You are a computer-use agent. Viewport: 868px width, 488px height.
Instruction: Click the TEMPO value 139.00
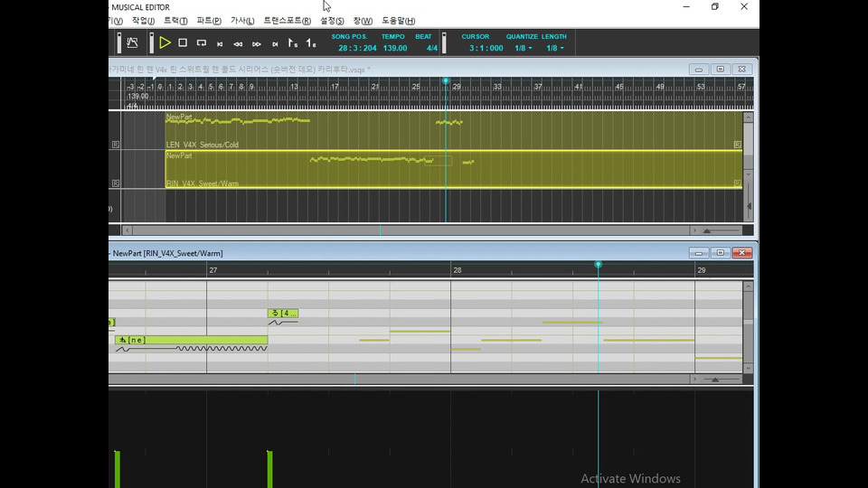[394, 48]
